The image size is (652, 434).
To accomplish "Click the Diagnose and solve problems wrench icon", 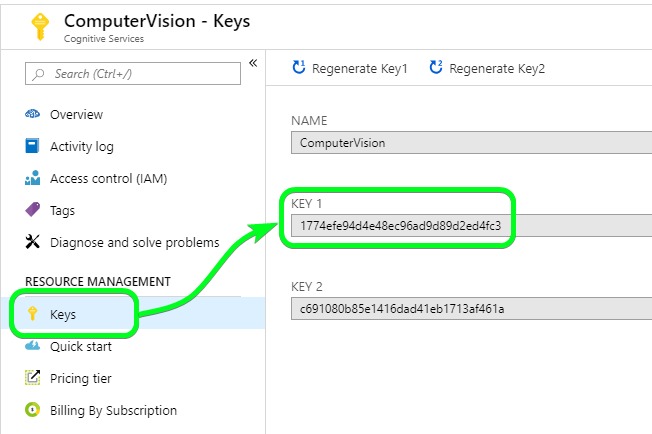I will [x=31, y=242].
